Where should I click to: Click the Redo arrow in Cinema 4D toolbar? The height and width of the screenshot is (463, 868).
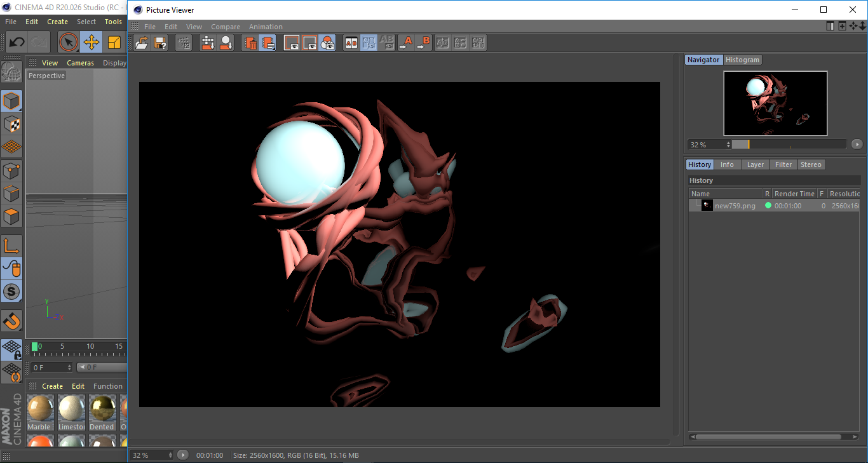(39, 43)
